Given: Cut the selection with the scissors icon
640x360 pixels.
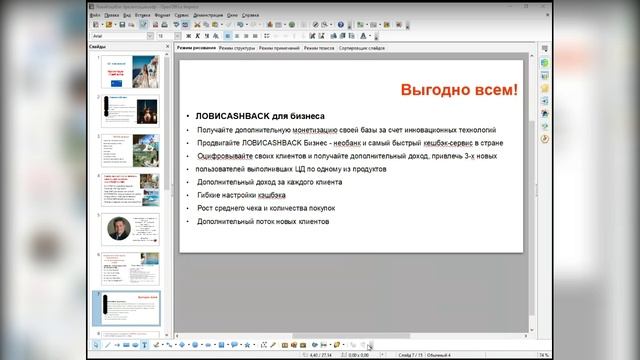Looking at the screenshot, I should click(x=197, y=25).
